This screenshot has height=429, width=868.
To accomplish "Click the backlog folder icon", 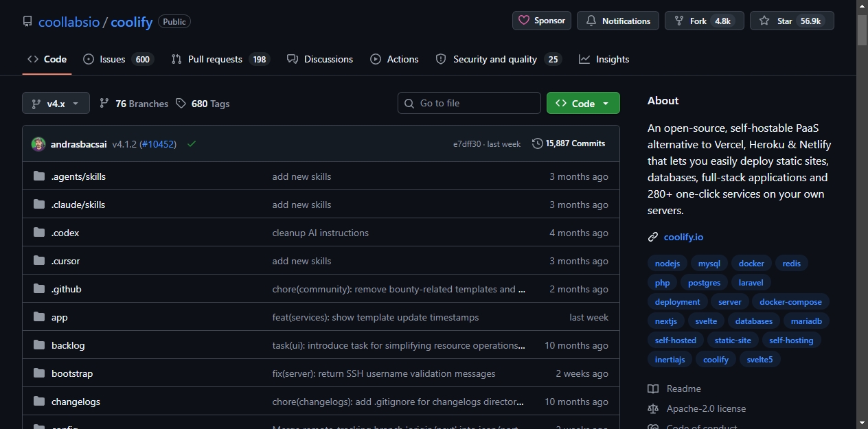I will [x=39, y=345].
